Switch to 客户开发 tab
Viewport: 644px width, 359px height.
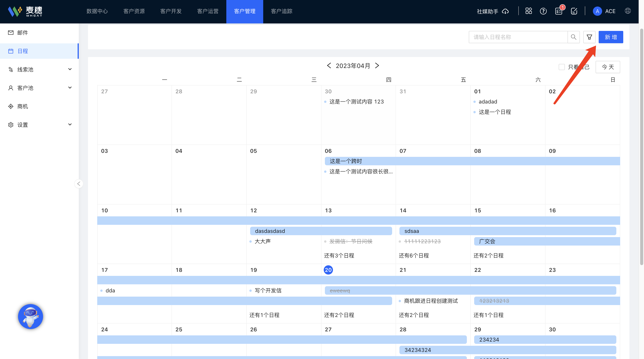click(171, 11)
